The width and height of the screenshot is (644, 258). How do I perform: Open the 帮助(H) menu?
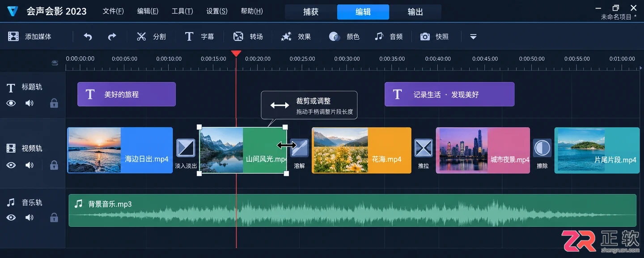pos(252,11)
